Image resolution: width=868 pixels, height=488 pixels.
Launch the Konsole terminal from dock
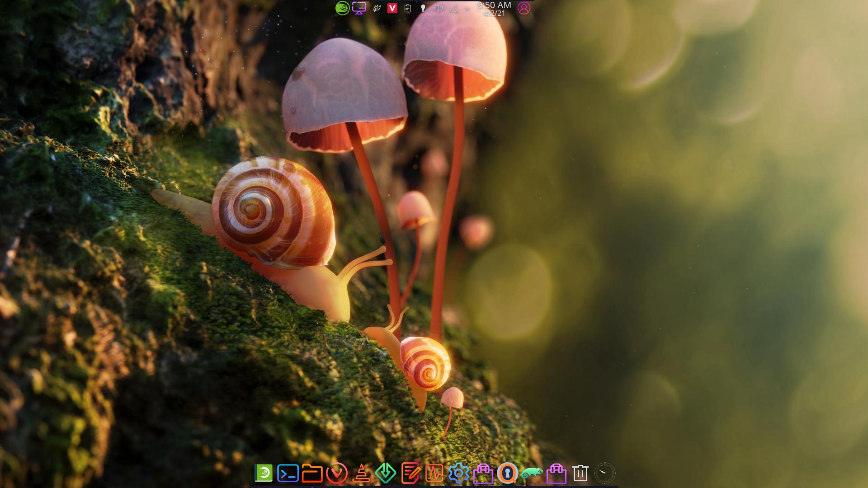(x=288, y=473)
